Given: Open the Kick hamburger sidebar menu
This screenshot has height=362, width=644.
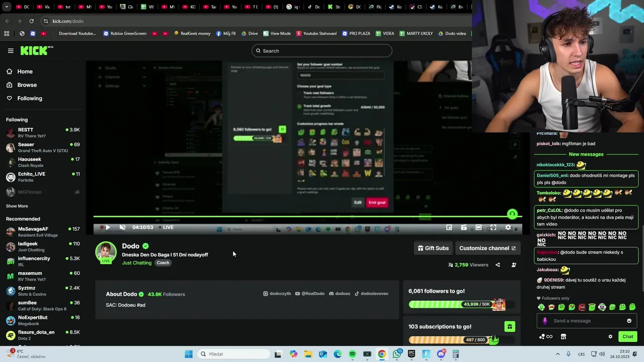Looking at the screenshot, I should coord(11,51).
